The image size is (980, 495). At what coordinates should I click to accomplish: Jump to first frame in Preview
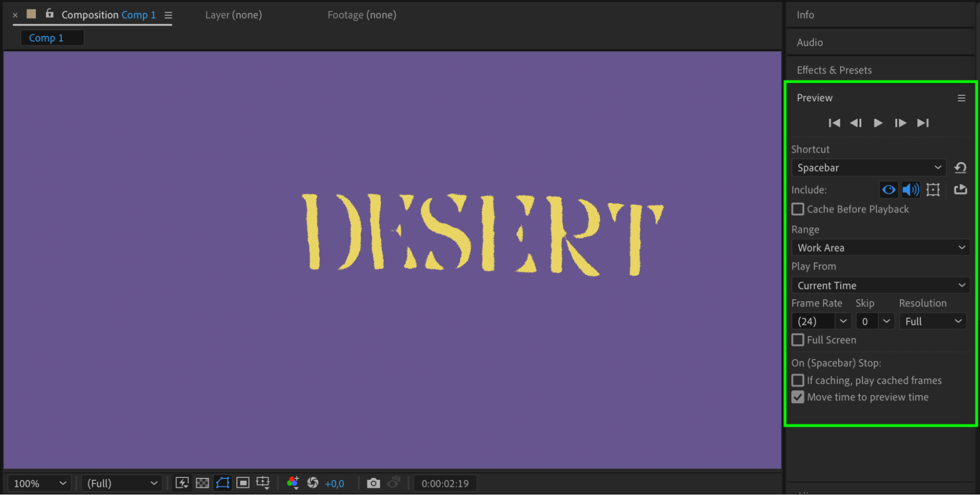coord(834,123)
